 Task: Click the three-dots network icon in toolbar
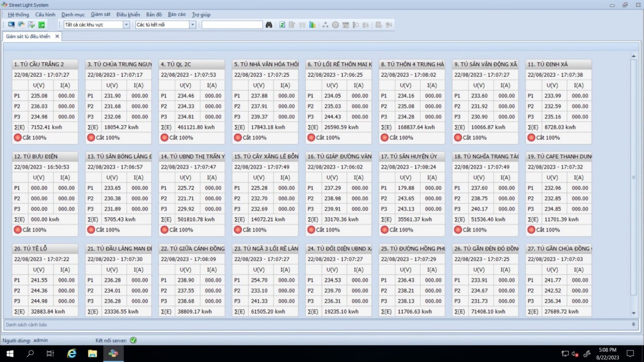[325, 25]
